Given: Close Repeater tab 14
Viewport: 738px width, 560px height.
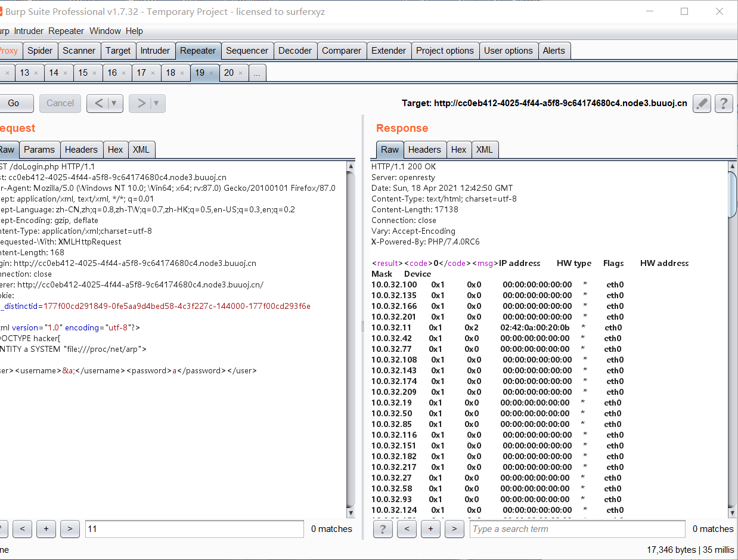Looking at the screenshot, I should tap(65, 73).
